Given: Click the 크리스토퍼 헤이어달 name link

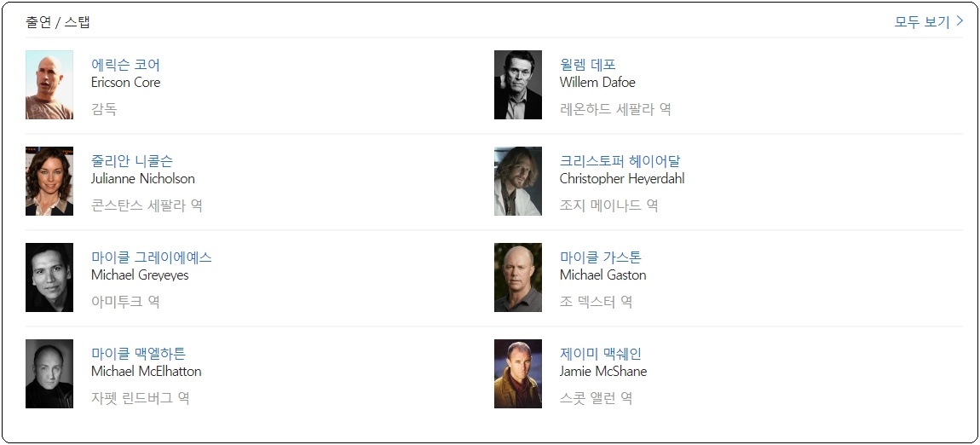Looking at the screenshot, I should click(620, 161).
